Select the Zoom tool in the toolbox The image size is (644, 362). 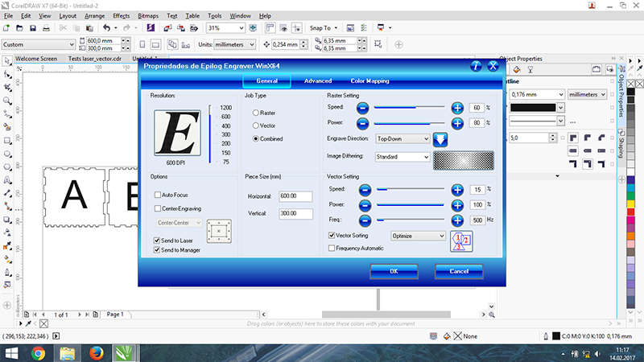coord(7,101)
